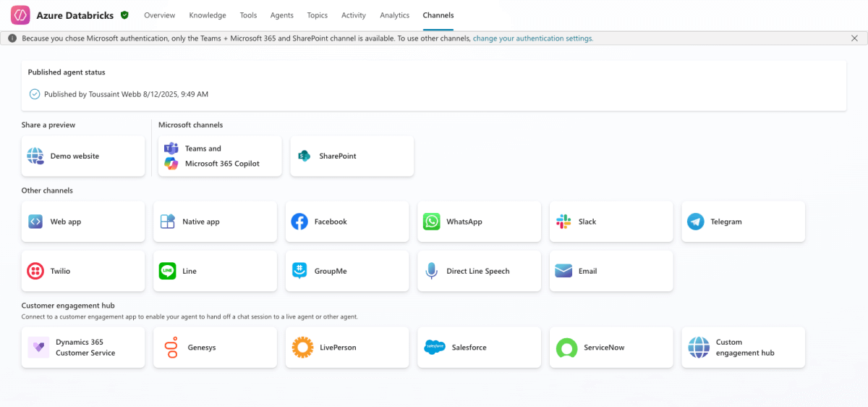
Task: Select the WhatsApp channel icon
Action: pos(432,222)
